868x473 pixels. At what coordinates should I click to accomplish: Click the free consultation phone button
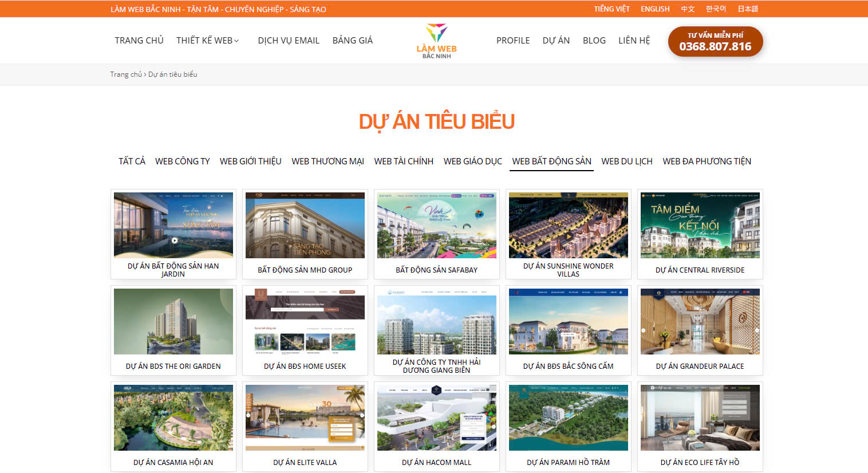tap(716, 42)
